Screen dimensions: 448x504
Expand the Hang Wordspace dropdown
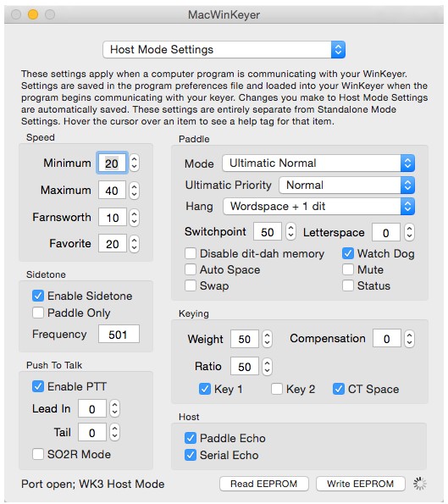point(318,206)
